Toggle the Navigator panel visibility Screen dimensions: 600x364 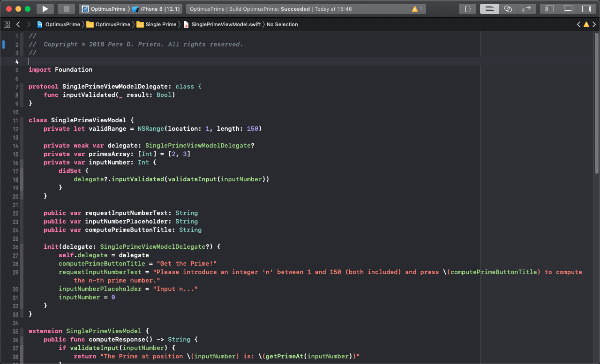[x=549, y=8]
